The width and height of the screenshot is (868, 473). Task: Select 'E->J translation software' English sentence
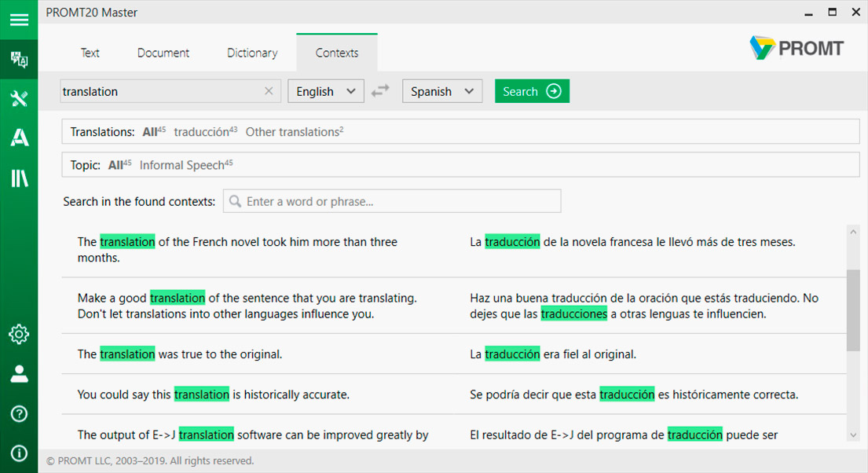click(253, 434)
